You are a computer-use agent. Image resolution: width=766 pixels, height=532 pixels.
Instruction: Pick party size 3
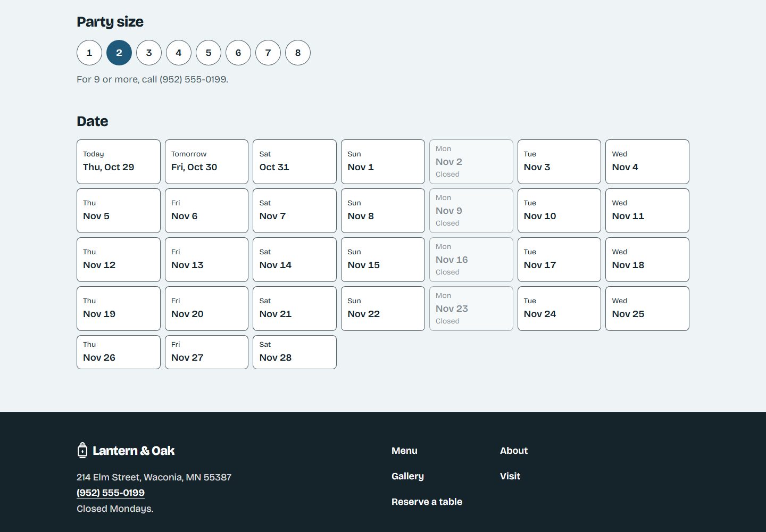tap(149, 53)
